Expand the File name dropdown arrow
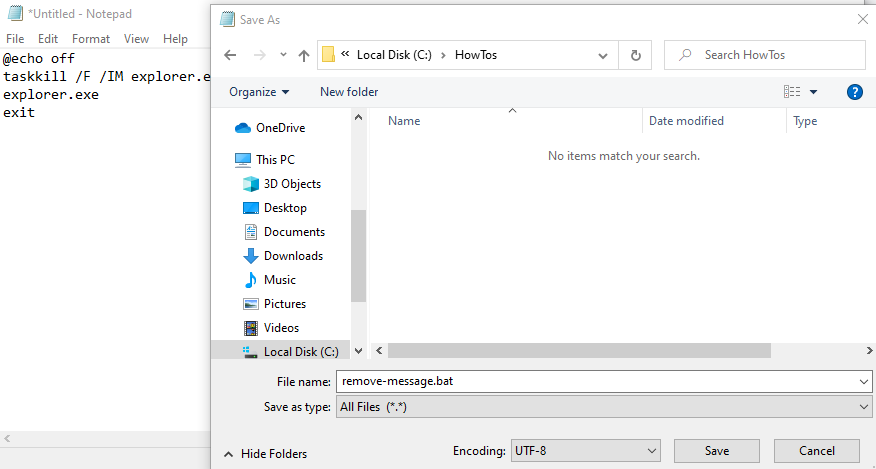The width and height of the screenshot is (876, 469). [x=865, y=382]
